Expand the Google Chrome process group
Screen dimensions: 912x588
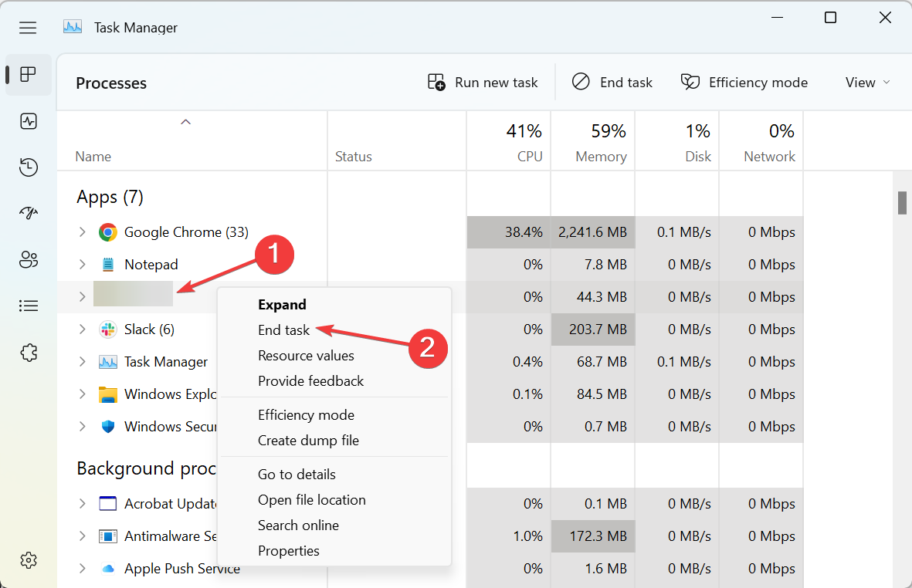tap(82, 232)
